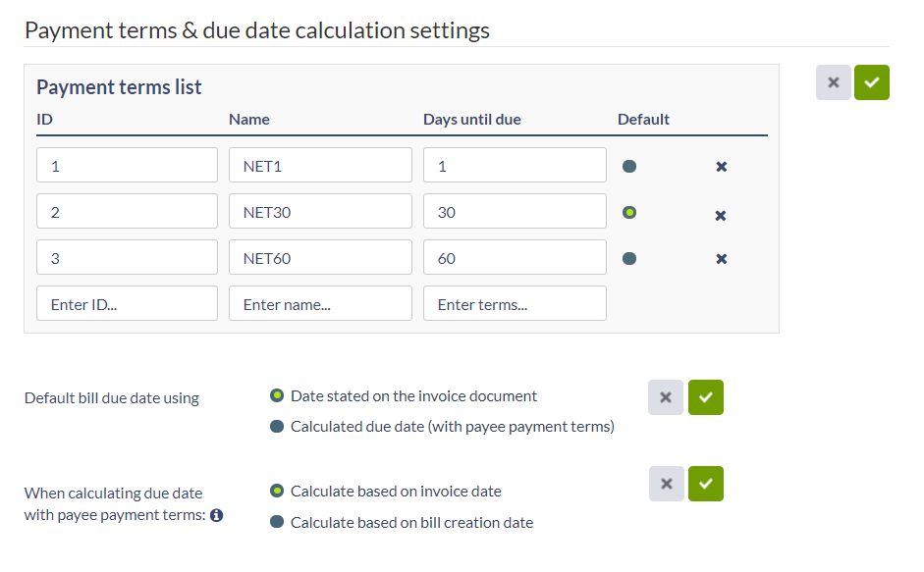The height and width of the screenshot is (572, 924).
Task: Remove the NET30 payment term row
Action: pos(720,216)
